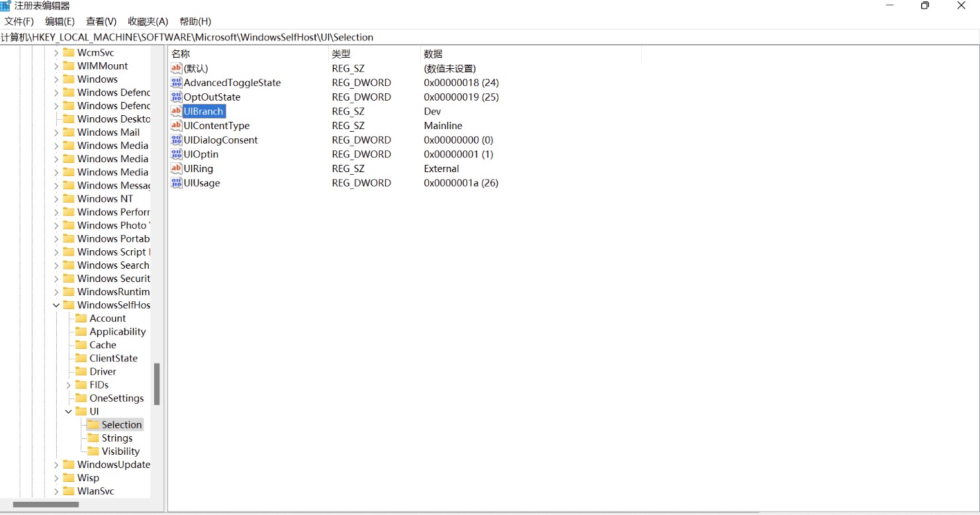Click the key tree vertical scrollbar thumb
980x515 pixels.
(x=157, y=384)
